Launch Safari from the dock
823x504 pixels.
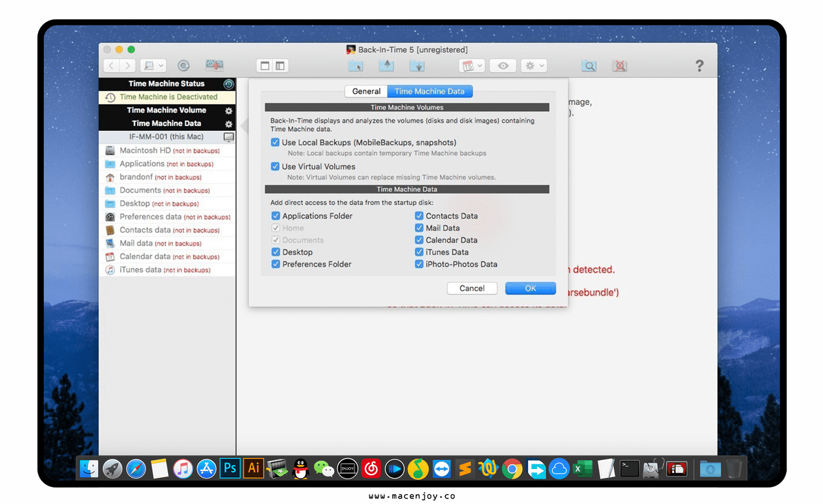click(136, 468)
